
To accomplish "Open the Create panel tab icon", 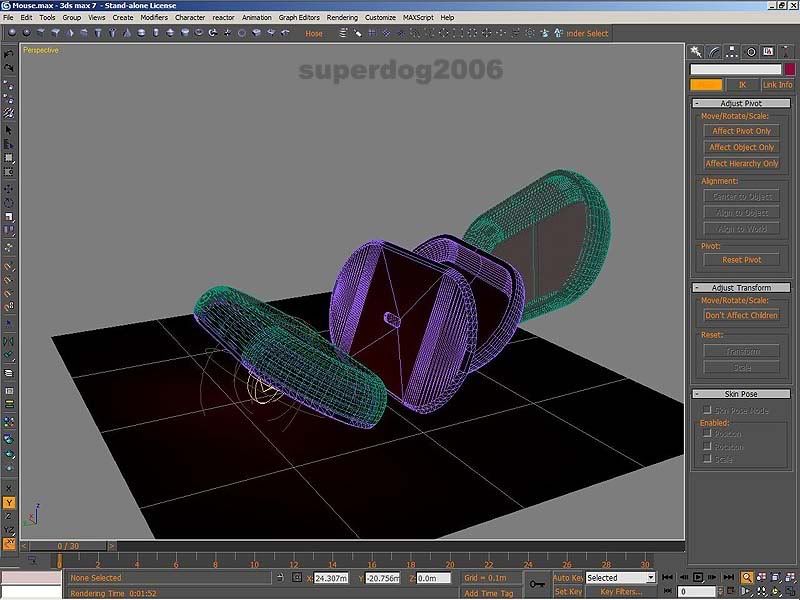I will point(697,51).
